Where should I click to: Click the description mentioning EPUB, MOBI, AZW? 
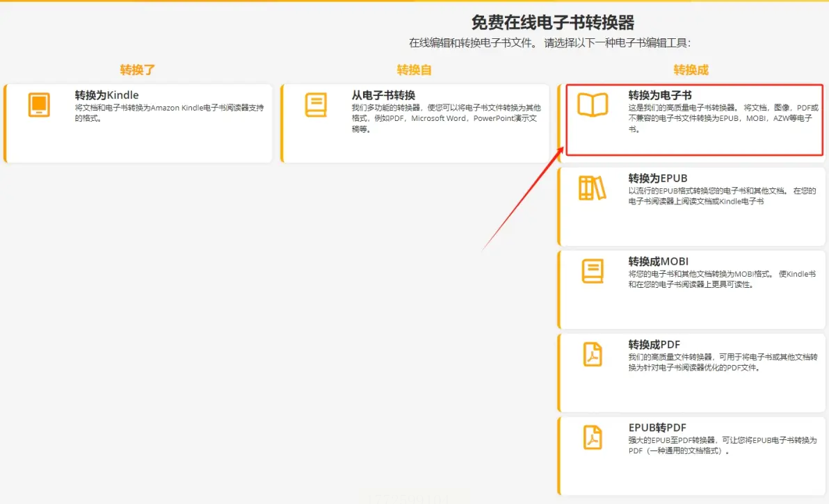pos(723,118)
